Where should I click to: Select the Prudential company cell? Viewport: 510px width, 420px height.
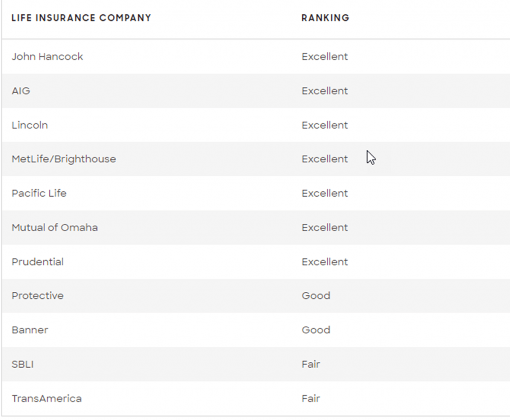click(x=38, y=262)
